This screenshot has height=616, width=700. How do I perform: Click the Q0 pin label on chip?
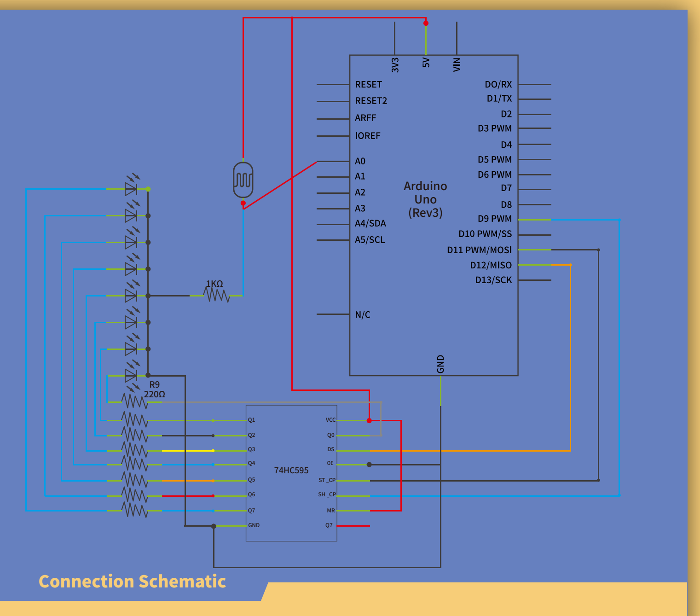tap(331, 435)
